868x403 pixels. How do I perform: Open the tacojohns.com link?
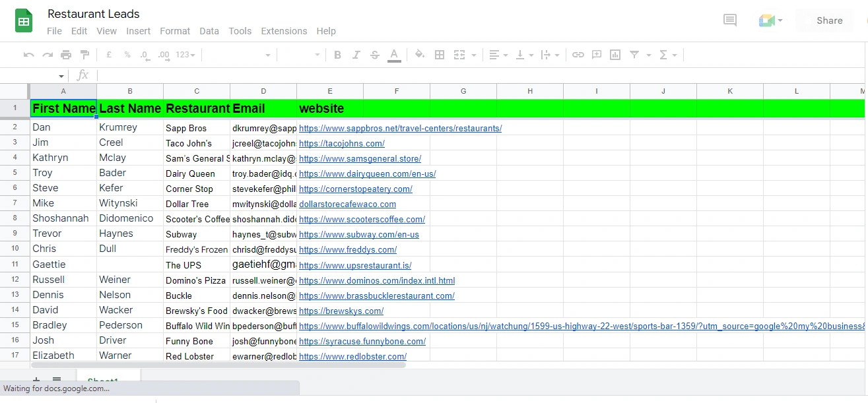click(342, 143)
